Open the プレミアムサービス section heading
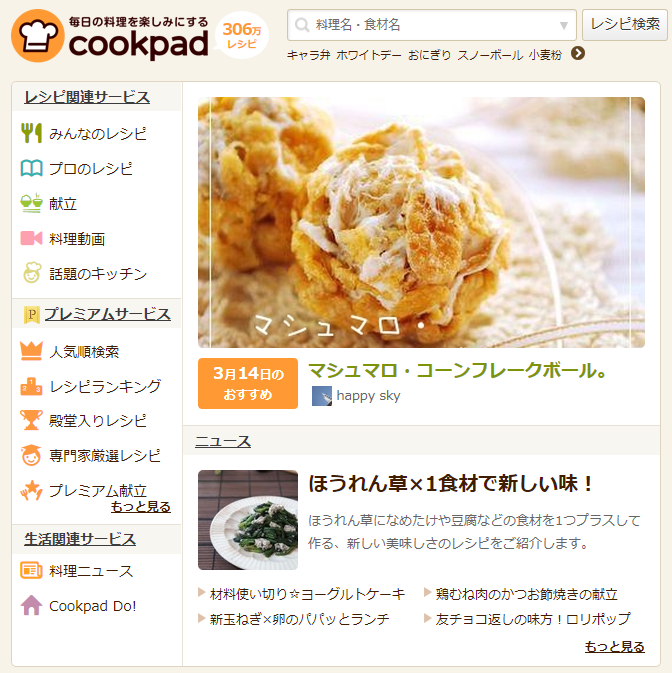 pos(108,314)
